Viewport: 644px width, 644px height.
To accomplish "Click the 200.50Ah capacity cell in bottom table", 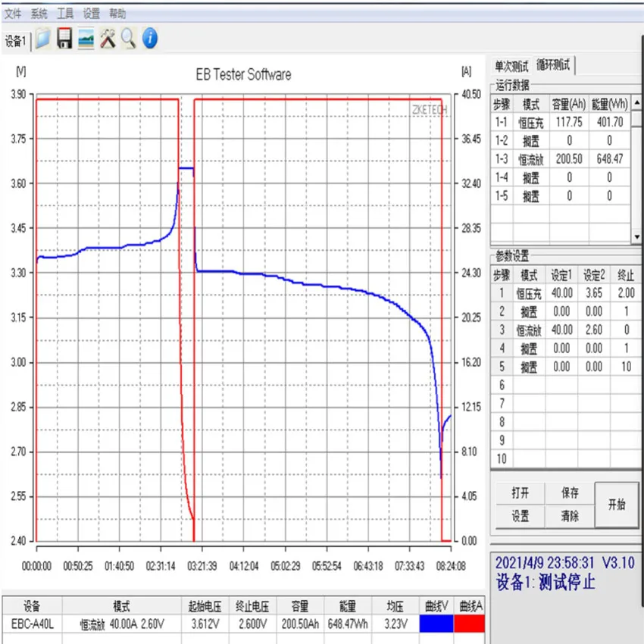I will point(300,624).
